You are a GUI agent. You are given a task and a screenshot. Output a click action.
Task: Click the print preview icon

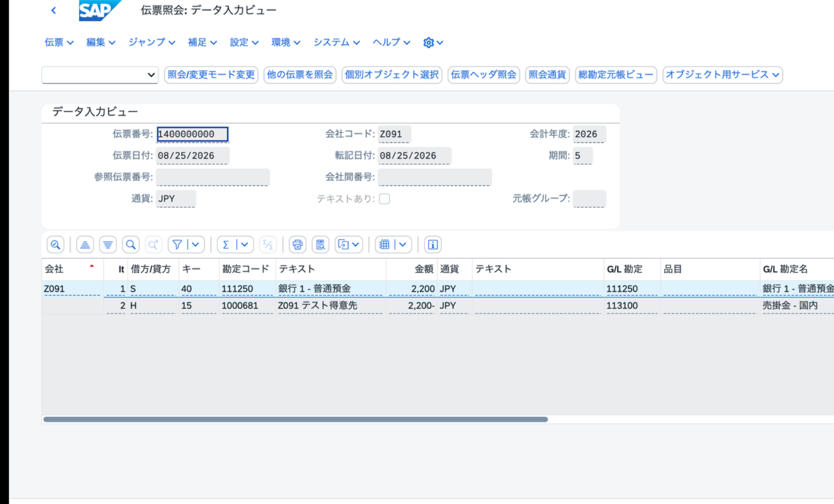(321, 244)
